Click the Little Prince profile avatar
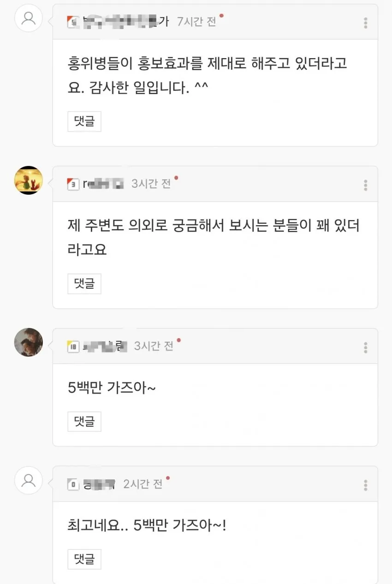Viewport: 392px width, 584px height. [29, 180]
